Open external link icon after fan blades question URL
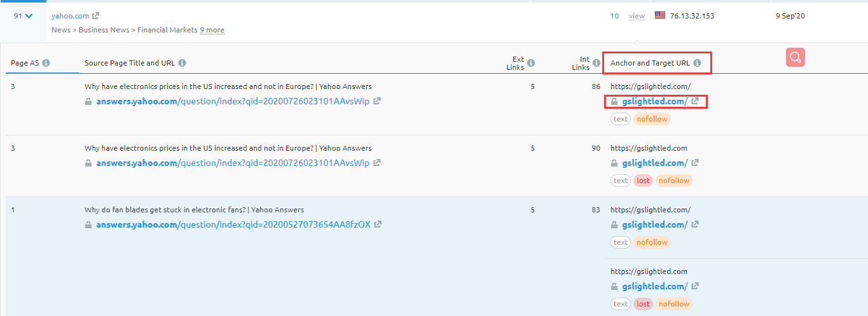The image size is (868, 316). (378, 224)
